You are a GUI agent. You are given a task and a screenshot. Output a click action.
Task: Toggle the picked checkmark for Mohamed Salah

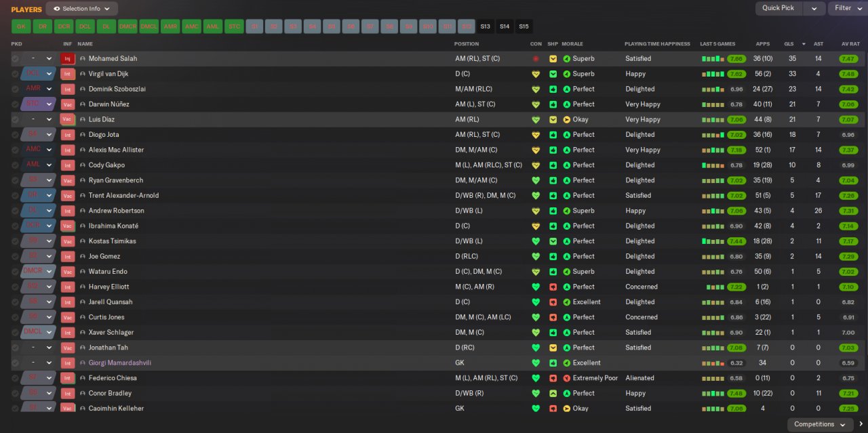[x=15, y=59]
